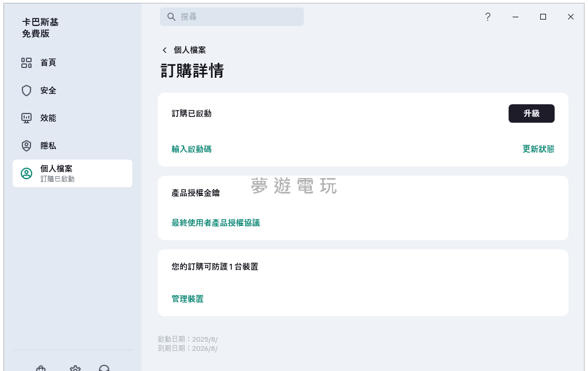Switch to the 首頁 menu item
588x371 pixels.
click(x=72, y=63)
